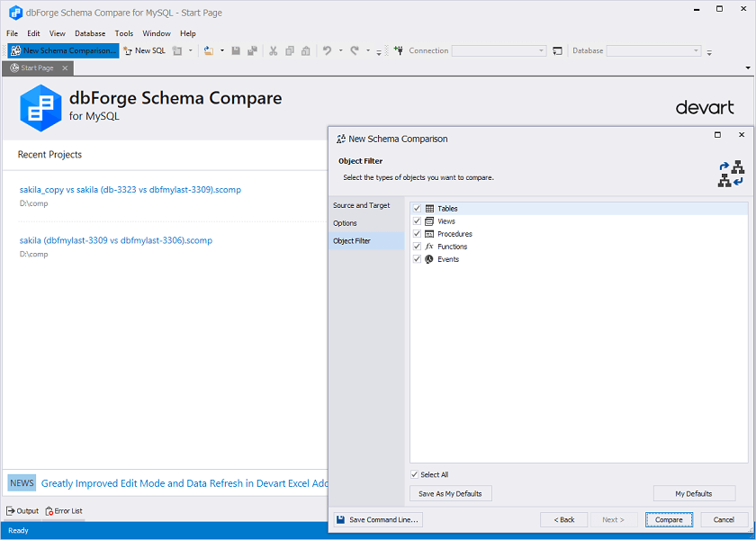756x540 pixels.
Task: Go to Source and Target wizard page
Action: (x=366, y=205)
